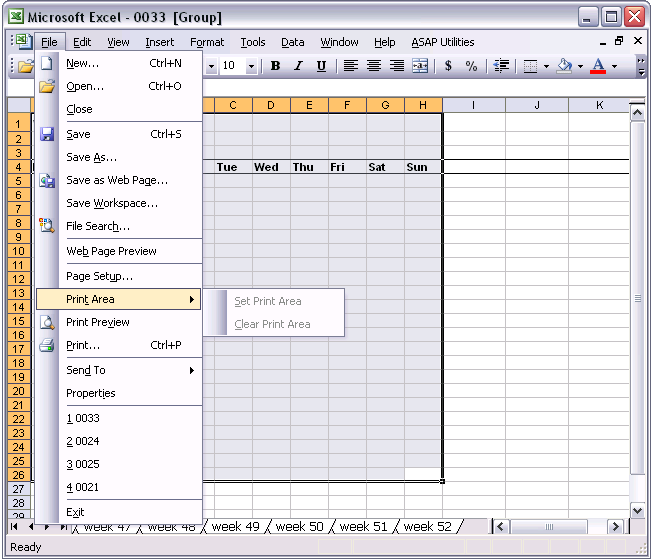Close the workbook with the inner X
The height and width of the screenshot is (559, 651).
coord(638,41)
